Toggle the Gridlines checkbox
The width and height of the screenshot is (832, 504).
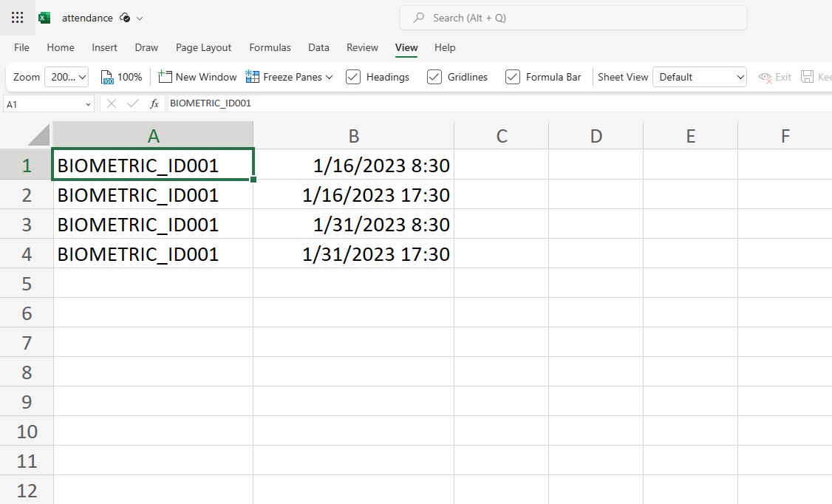[434, 77]
